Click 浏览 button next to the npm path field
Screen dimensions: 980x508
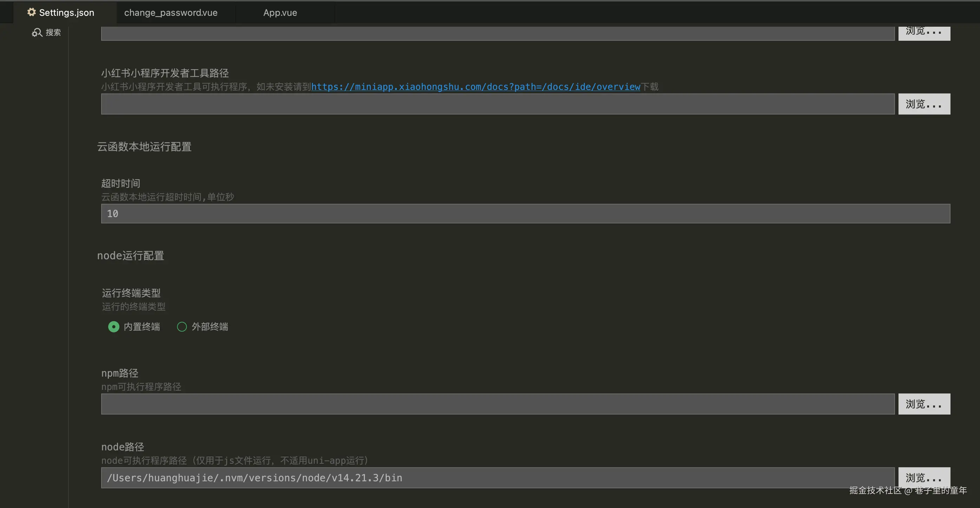tap(924, 404)
